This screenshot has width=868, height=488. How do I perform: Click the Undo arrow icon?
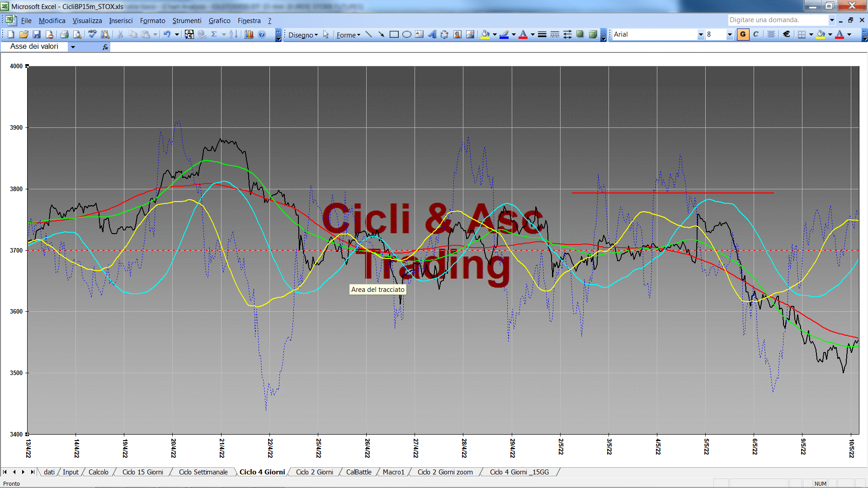(167, 34)
